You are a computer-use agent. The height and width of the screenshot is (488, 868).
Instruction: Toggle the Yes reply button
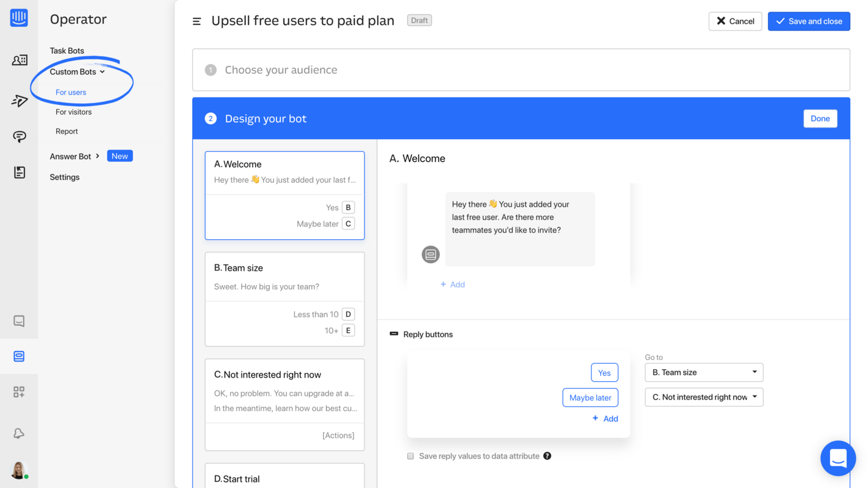click(x=604, y=372)
